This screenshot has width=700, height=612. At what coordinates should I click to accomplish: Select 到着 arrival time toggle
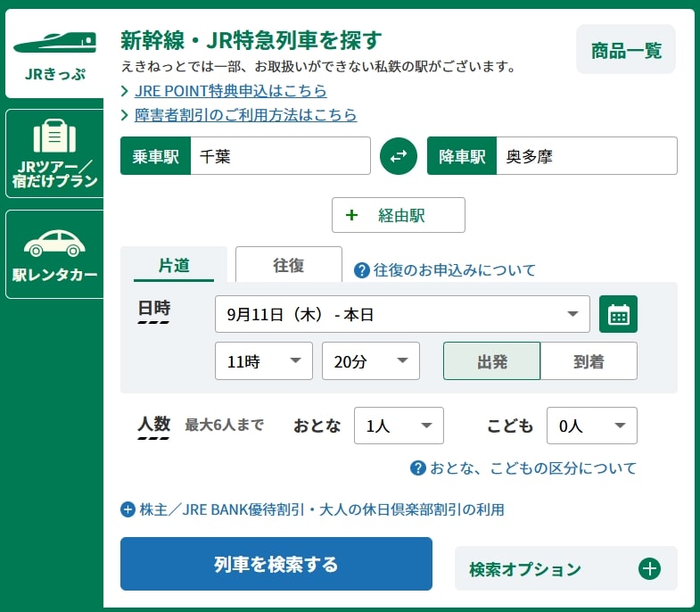point(589,361)
